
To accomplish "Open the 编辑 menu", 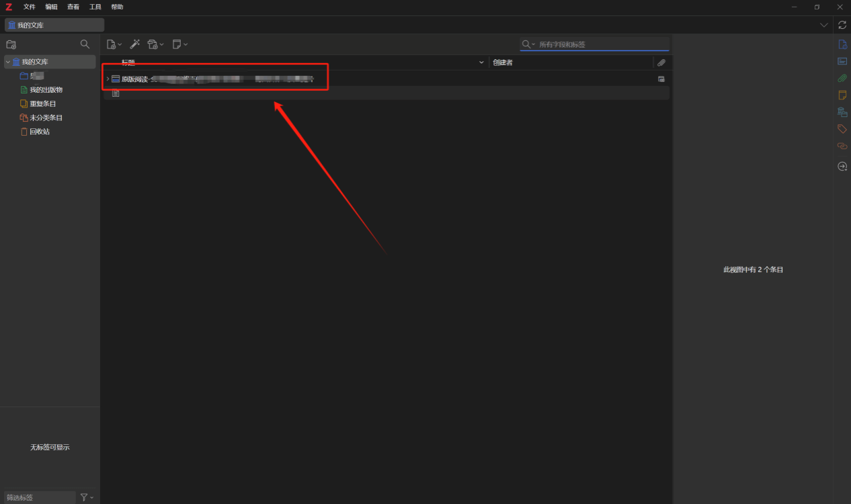I will coord(52,7).
